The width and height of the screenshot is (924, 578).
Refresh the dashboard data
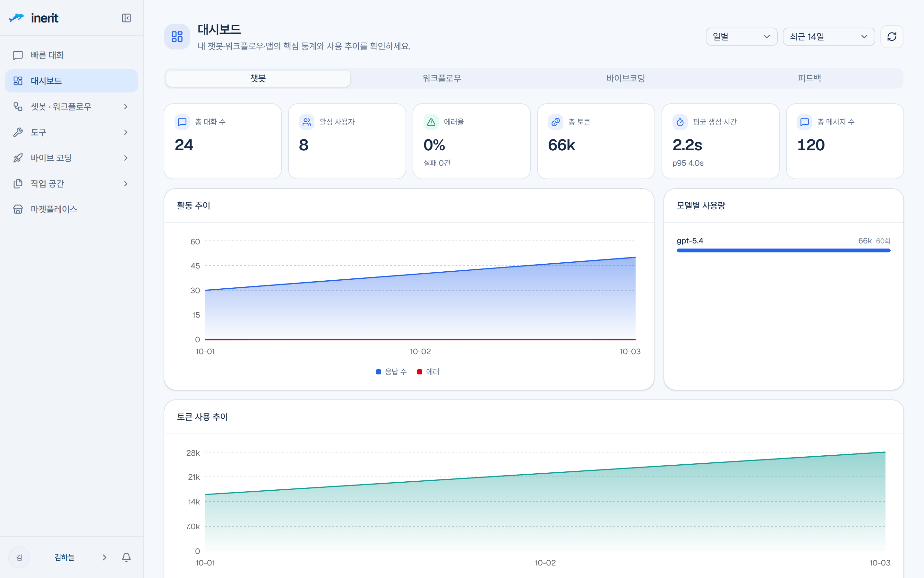(892, 37)
